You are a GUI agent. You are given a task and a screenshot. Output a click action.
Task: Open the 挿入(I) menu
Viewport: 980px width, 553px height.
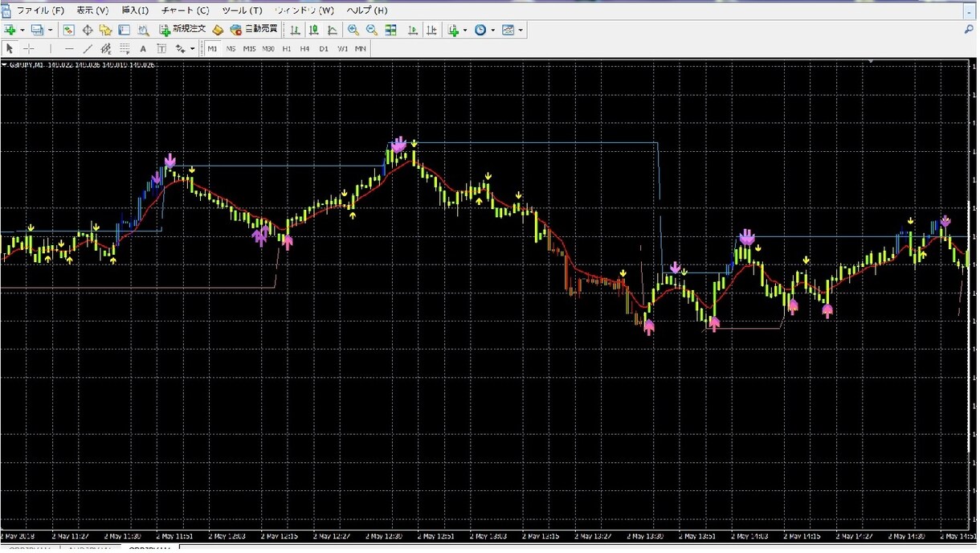(135, 10)
